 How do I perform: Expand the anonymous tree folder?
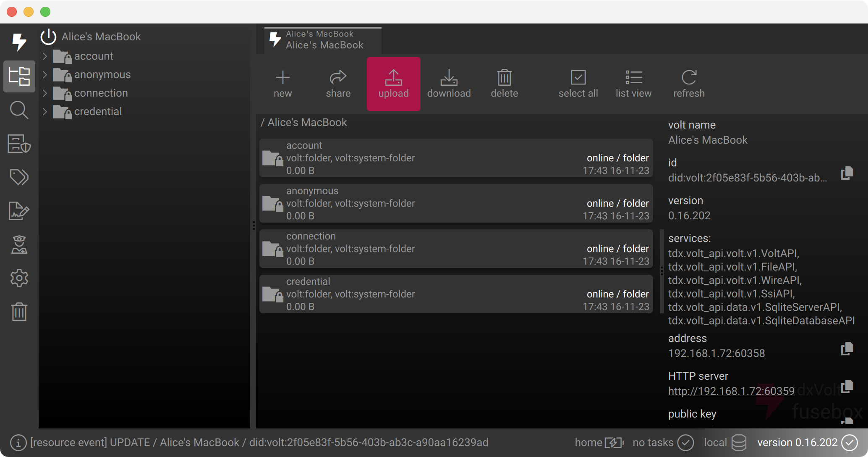[45, 74]
